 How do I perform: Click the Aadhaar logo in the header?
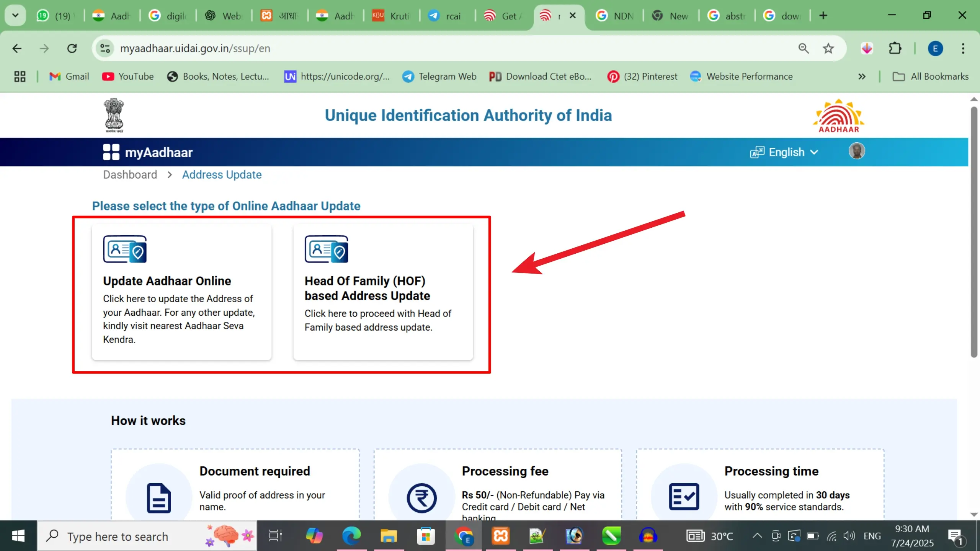coord(838,116)
